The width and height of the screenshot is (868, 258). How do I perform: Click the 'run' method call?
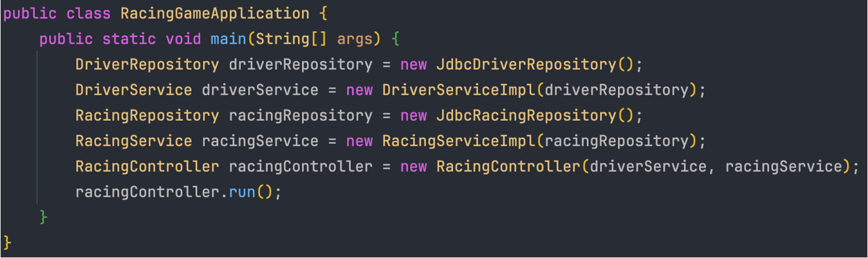(242, 193)
